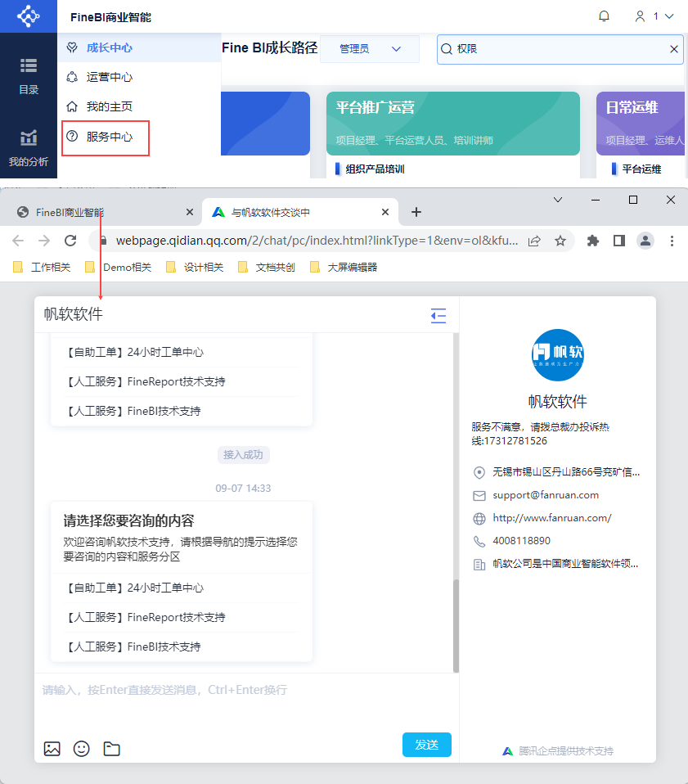Expand the 管理员 role dropdown
Viewport: 688px width, 784px height.
click(369, 48)
